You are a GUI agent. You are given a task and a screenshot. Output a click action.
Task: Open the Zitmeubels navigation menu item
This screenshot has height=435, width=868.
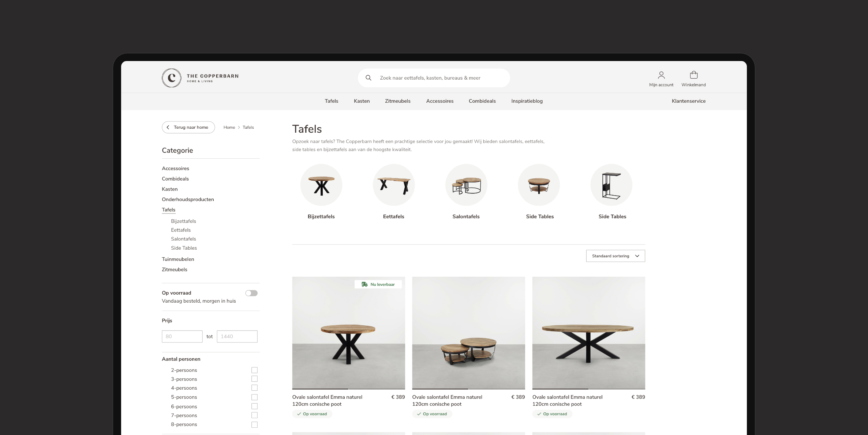click(x=397, y=101)
